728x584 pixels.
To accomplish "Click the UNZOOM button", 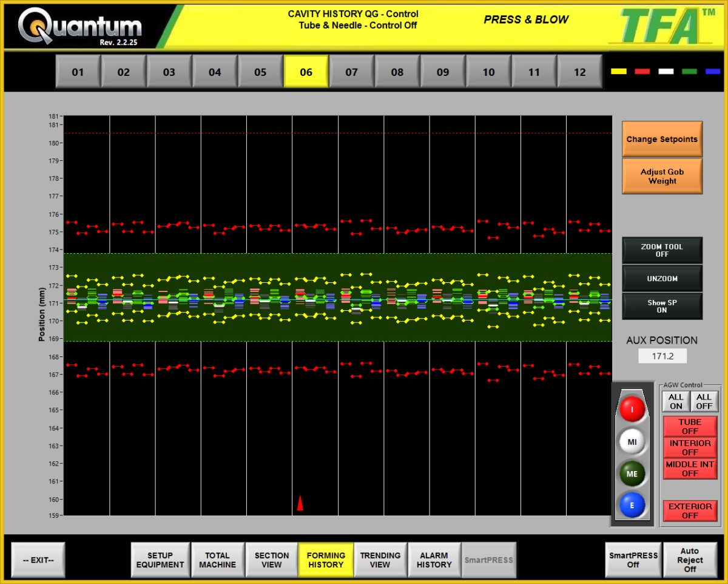I will [x=662, y=279].
